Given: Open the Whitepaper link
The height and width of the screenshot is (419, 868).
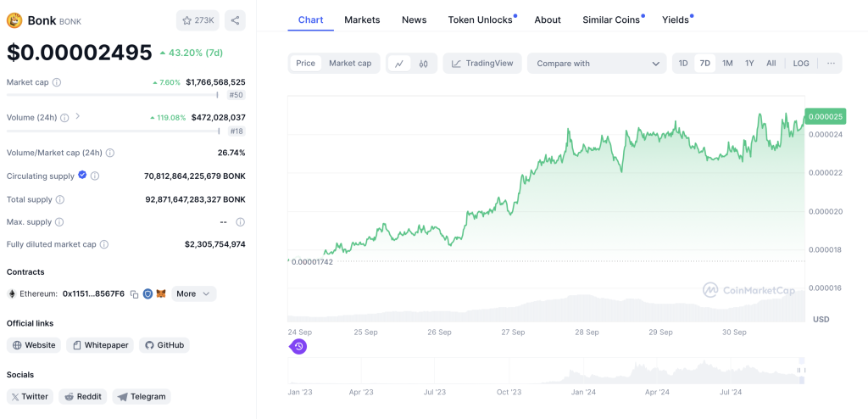Looking at the screenshot, I should click(100, 345).
